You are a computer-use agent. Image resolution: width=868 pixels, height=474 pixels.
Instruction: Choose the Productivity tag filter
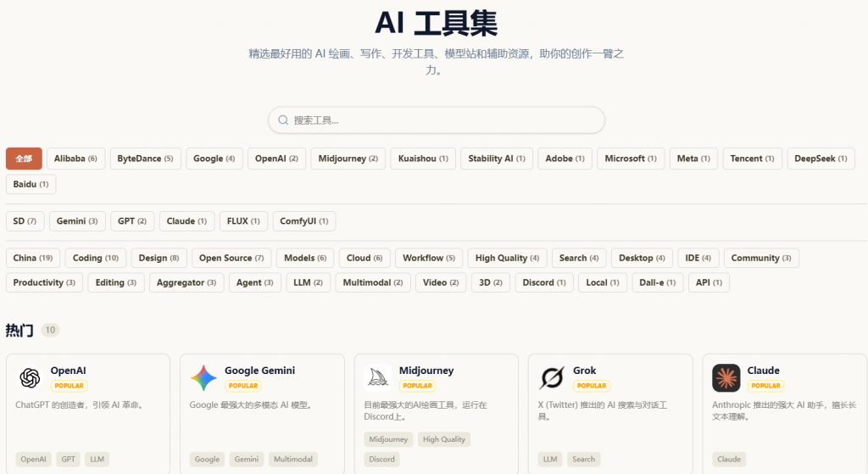[x=44, y=282]
